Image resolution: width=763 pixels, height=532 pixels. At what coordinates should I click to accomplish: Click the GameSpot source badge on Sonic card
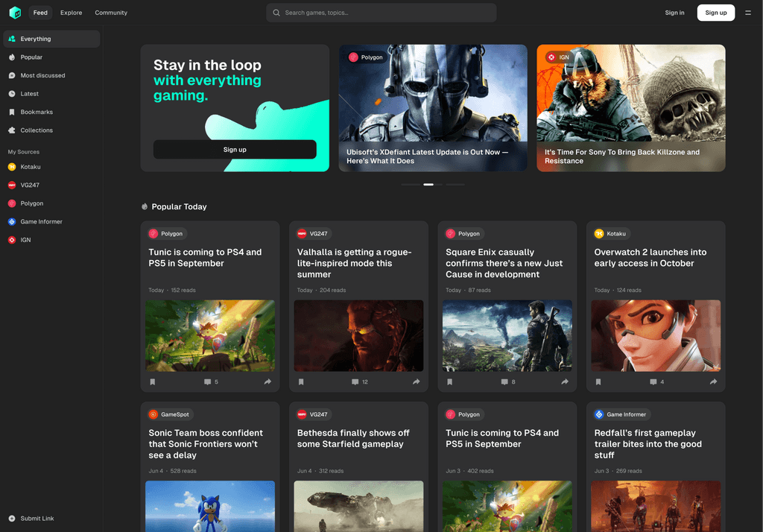coord(169,415)
